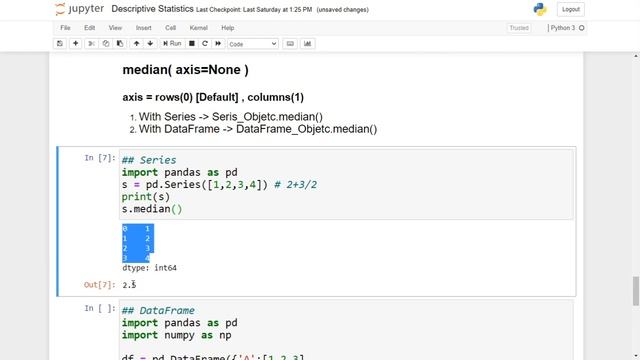This screenshot has height=360, width=640.
Task: Open the command palette keyboard icon
Action: point(290,44)
